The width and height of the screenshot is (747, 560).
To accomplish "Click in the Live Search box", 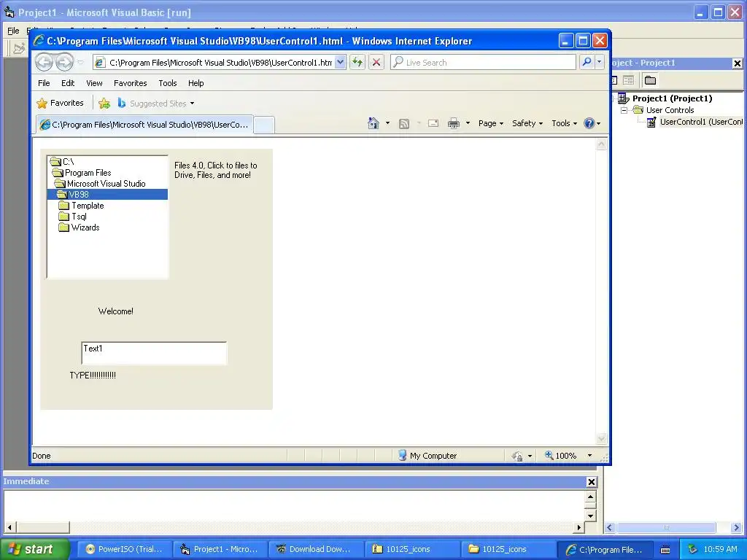I will pos(483,63).
